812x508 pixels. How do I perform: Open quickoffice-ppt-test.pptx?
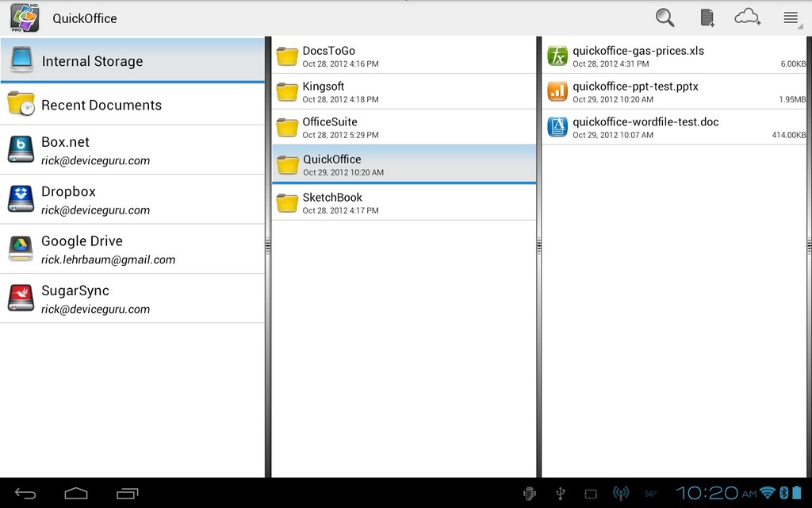click(675, 92)
